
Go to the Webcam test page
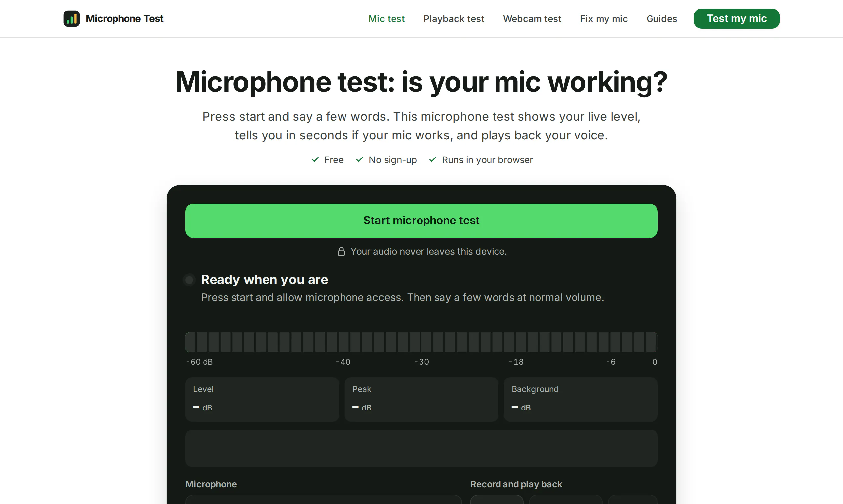[532, 19]
